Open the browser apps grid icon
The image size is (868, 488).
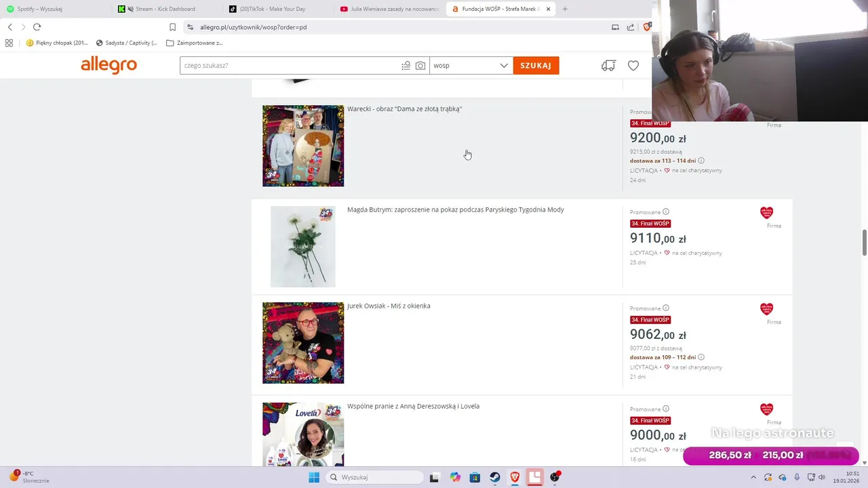pos(9,43)
